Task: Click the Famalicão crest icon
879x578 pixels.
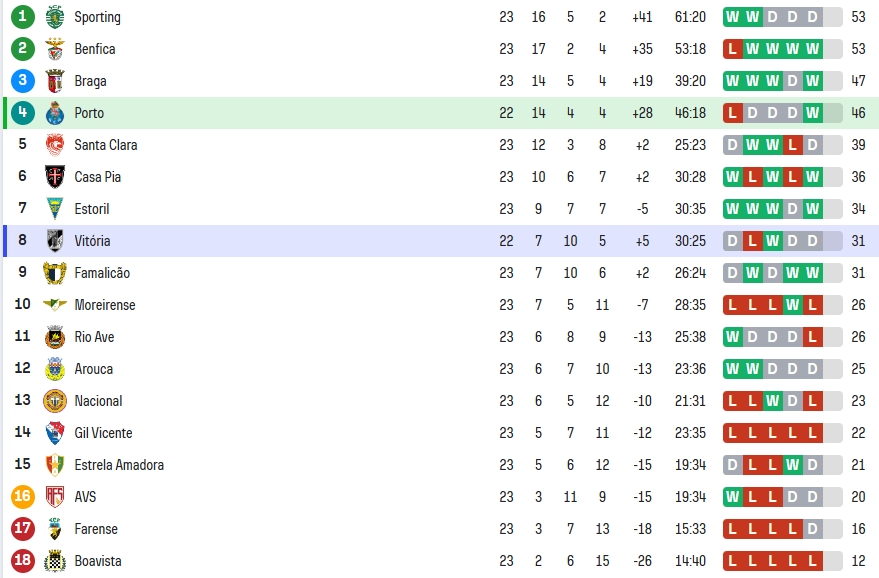Action: pyautogui.click(x=55, y=273)
